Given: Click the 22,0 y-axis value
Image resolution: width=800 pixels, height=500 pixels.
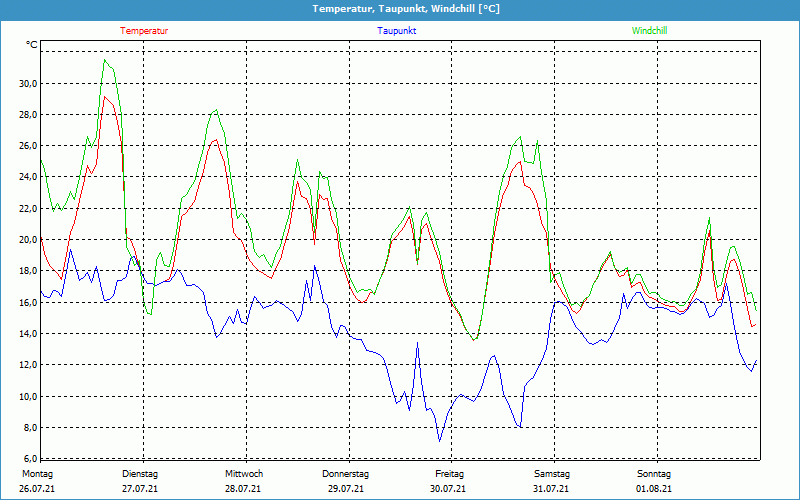Looking at the screenshot, I should click(28, 208).
